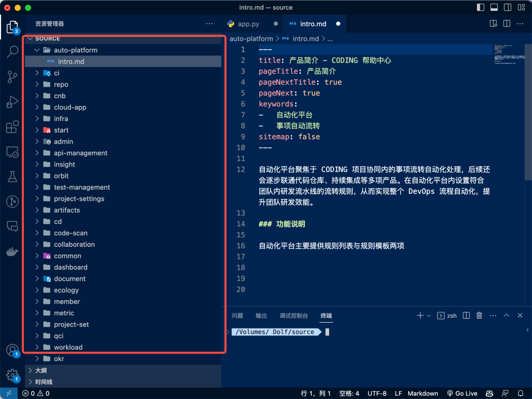The width and height of the screenshot is (532, 399).
Task: Open the Extensions view
Action: click(x=12, y=127)
